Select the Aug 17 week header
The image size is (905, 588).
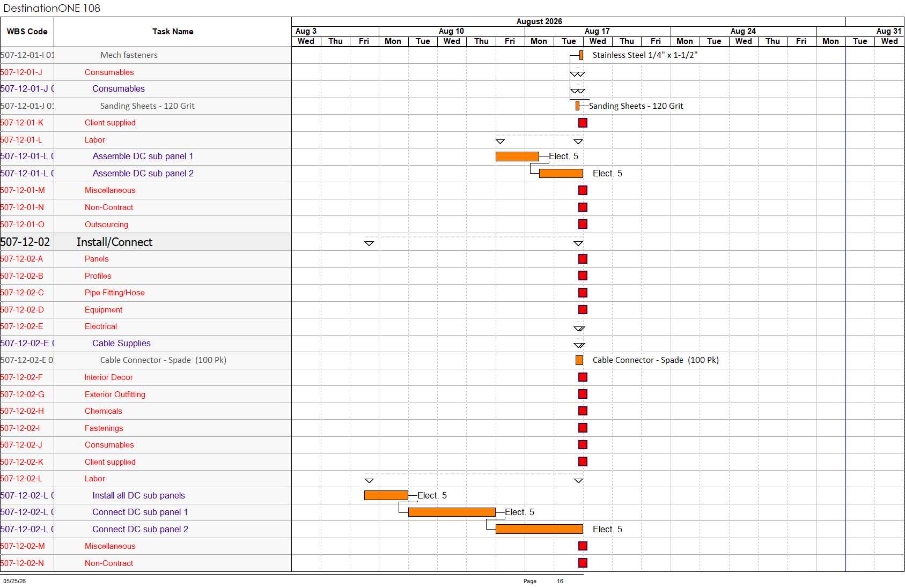(598, 31)
